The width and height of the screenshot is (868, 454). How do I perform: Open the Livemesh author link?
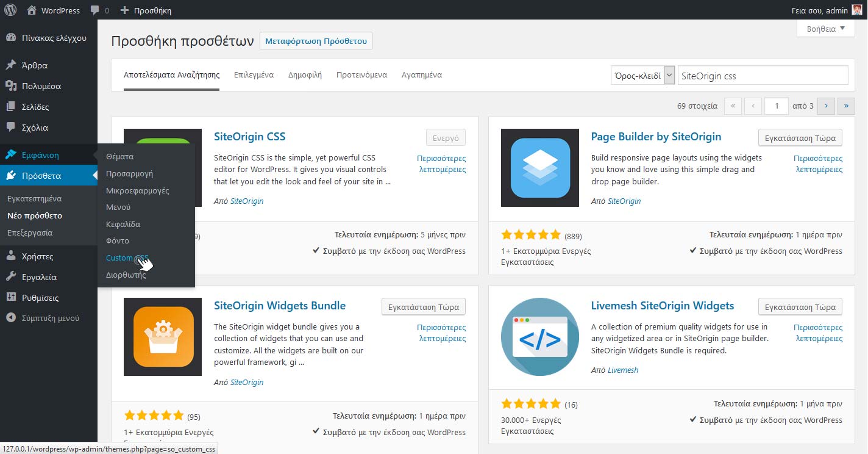tap(623, 370)
